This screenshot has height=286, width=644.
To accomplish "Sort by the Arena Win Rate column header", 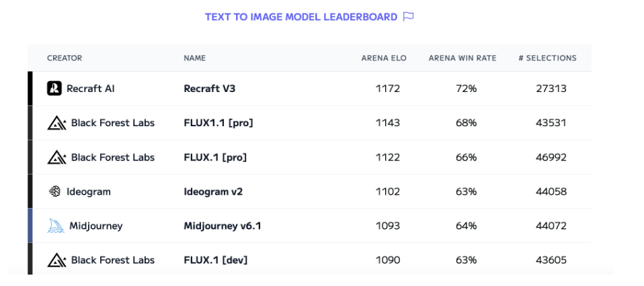I will (x=462, y=58).
